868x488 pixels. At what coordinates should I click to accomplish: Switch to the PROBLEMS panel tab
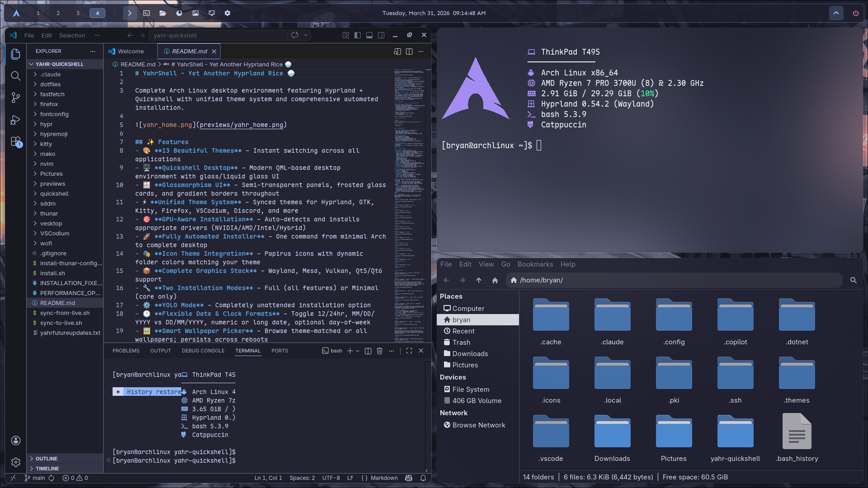point(126,351)
